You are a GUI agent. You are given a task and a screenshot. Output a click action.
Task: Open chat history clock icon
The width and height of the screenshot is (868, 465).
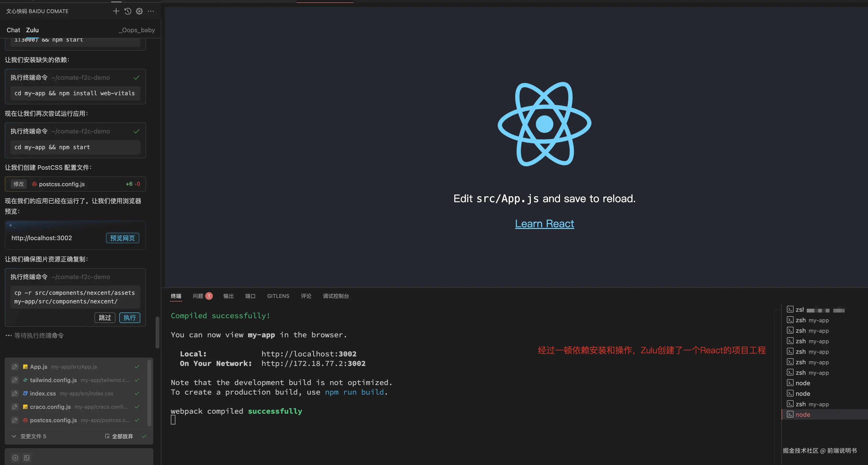tap(128, 11)
